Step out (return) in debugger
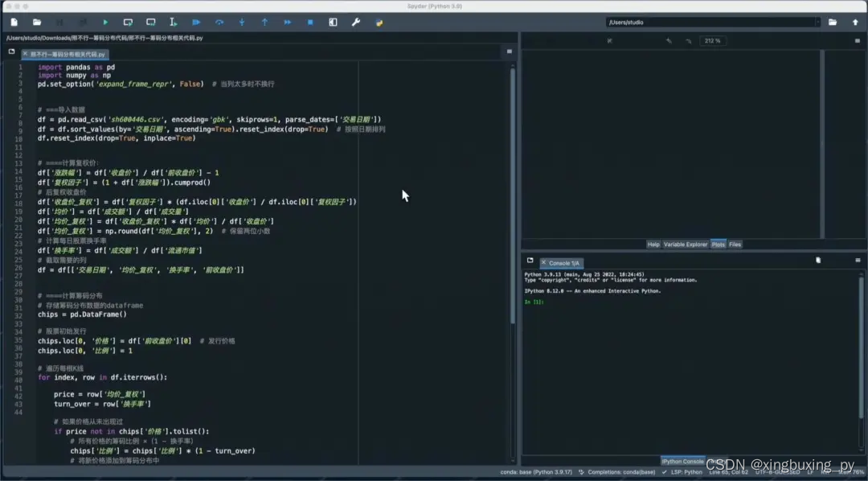This screenshot has width=868, height=481. pyautogui.click(x=264, y=23)
